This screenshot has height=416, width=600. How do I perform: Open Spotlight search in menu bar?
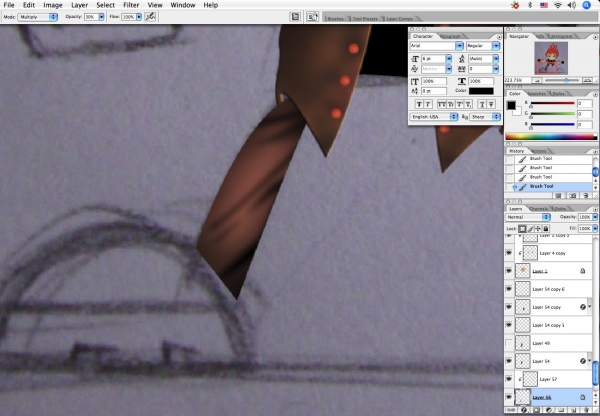coord(587,5)
